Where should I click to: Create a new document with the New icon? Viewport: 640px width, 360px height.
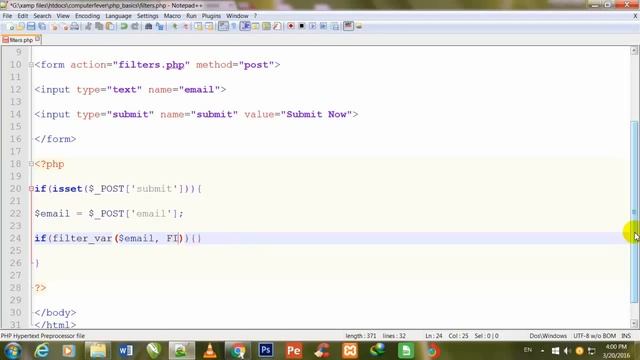coord(11,27)
